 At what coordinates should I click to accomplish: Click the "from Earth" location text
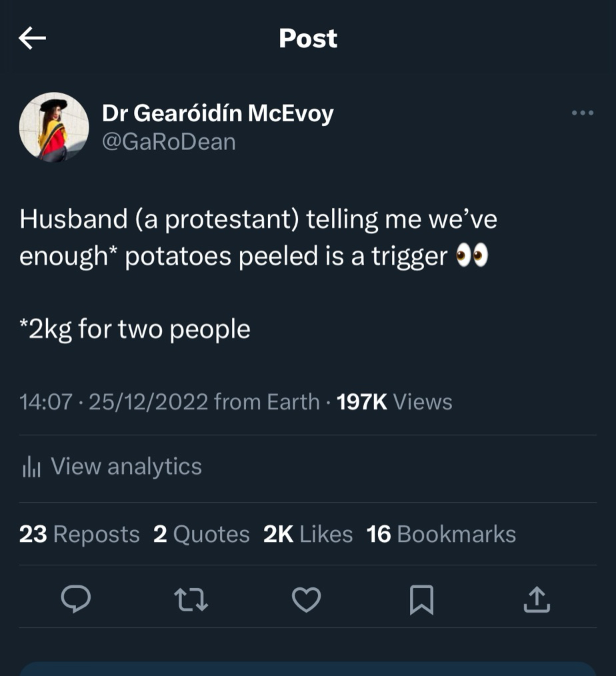pyautogui.click(x=267, y=402)
